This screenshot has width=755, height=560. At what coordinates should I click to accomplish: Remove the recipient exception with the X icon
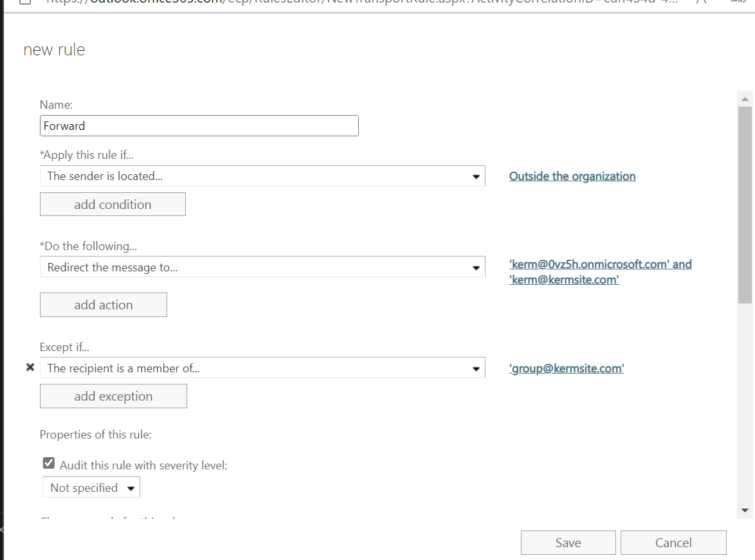30,368
